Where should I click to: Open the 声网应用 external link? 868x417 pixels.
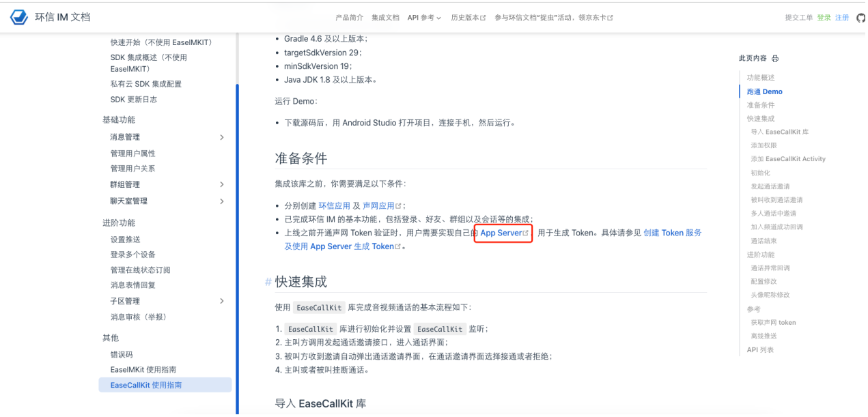pos(382,205)
